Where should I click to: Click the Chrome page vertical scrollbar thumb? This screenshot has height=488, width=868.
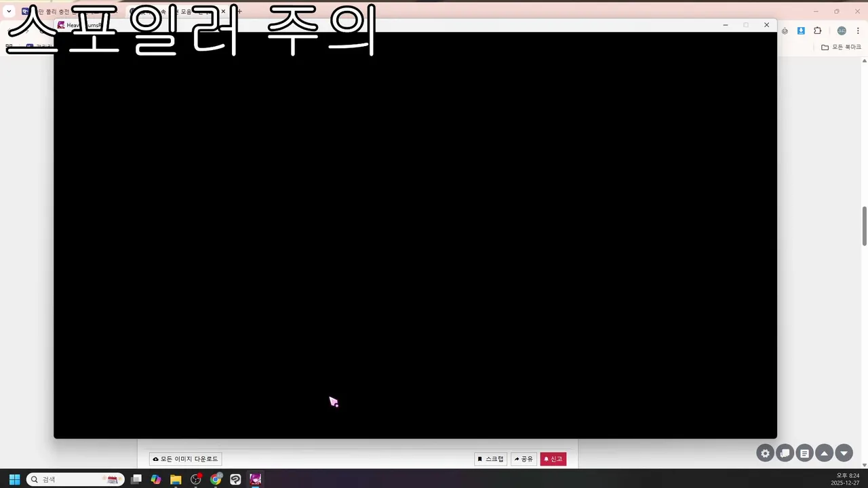(865, 226)
